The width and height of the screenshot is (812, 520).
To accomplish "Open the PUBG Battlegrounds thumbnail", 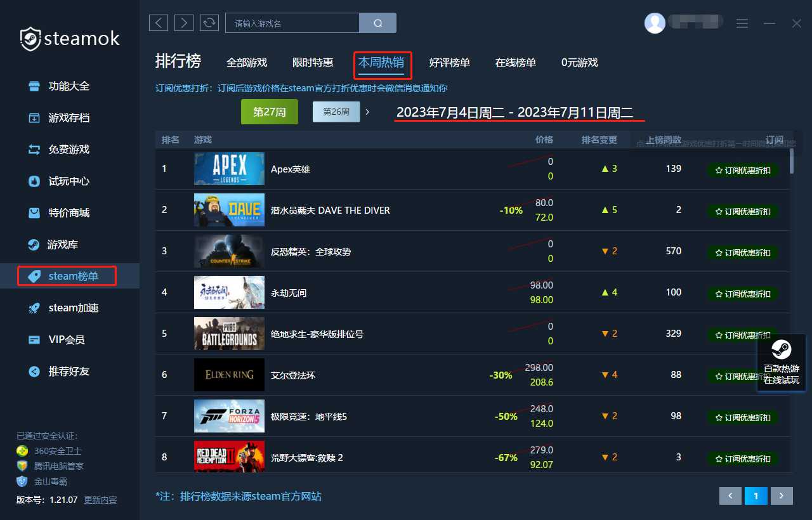I will click(x=229, y=334).
